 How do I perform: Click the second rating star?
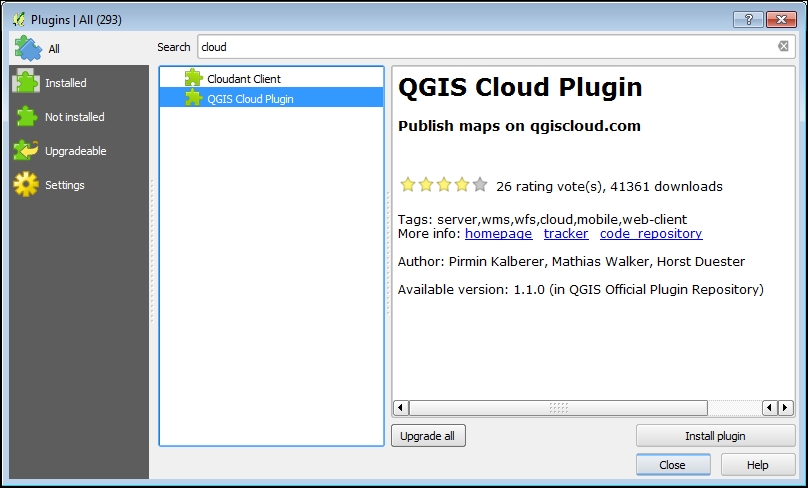click(426, 184)
